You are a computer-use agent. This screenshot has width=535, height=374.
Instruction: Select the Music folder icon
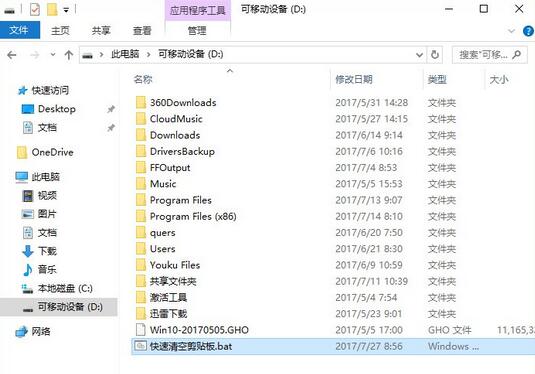pyautogui.click(x=141, y=184)
